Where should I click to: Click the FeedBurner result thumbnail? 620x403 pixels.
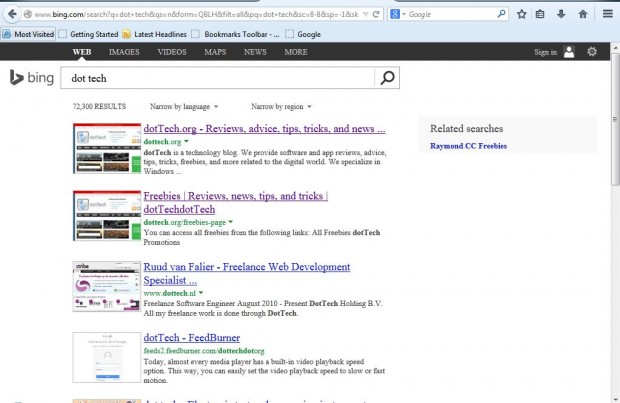click(107, 358)
